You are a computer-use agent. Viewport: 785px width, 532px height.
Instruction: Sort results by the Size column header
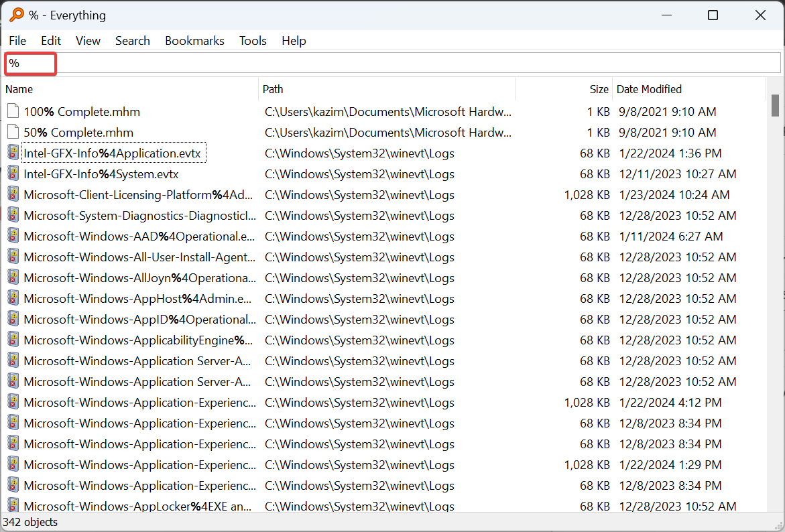coord(564,89)
